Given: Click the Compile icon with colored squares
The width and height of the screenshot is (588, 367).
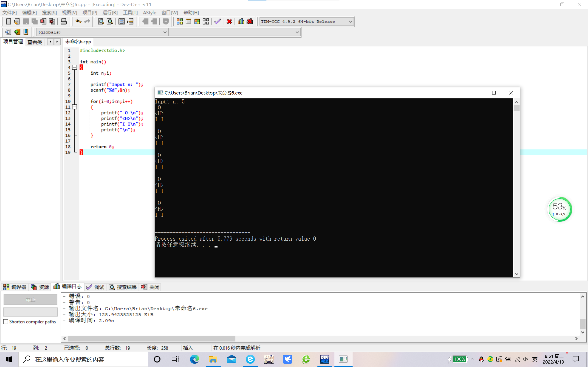Looking at the screenshot, I should pyautogui.click(x=180, y=22).
